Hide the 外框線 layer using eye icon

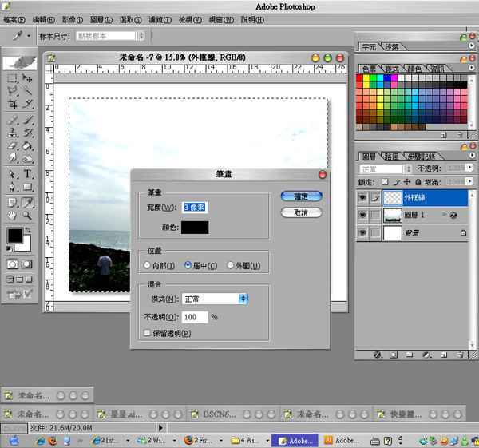pos(362,196)
